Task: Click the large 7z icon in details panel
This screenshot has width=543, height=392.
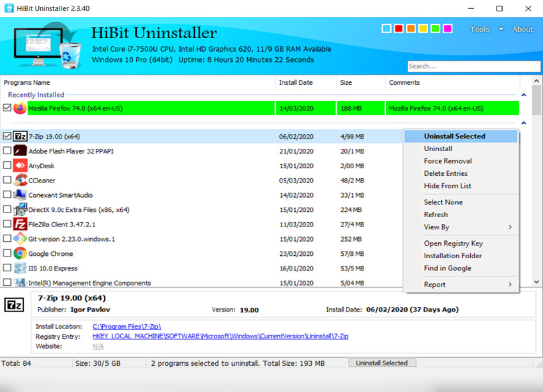Action: pos(14,305)
